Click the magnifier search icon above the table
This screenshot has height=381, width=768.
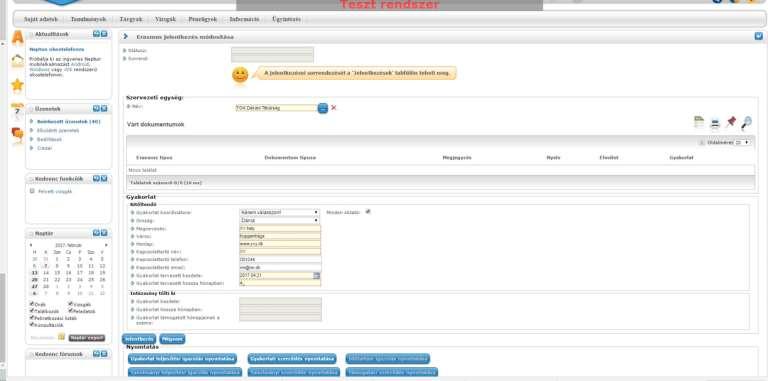746,122
